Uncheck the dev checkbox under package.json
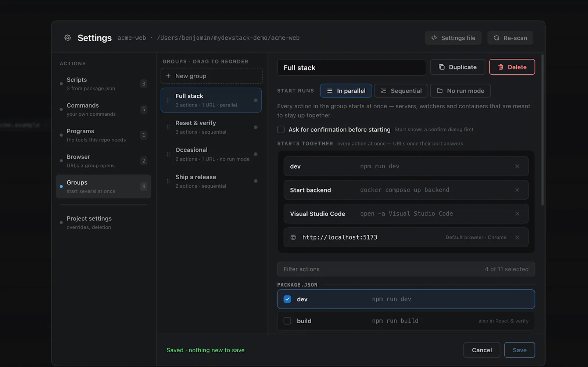588x367 pixels. click(287, 299)
